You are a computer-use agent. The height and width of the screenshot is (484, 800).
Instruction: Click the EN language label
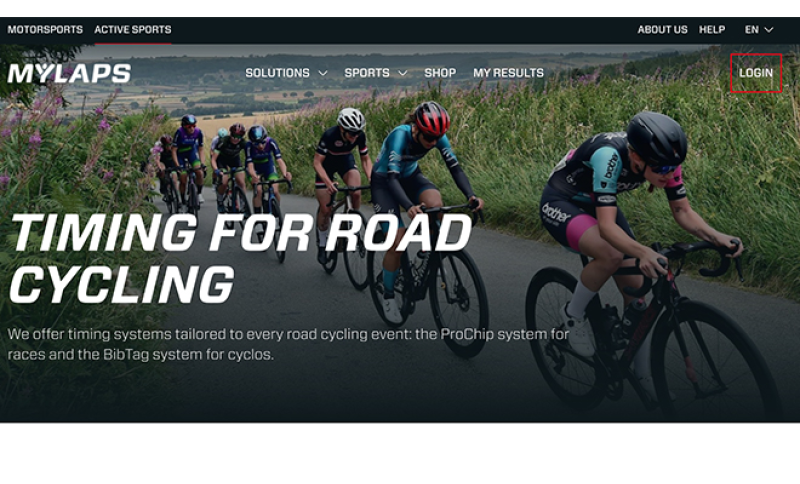point(752,30)
